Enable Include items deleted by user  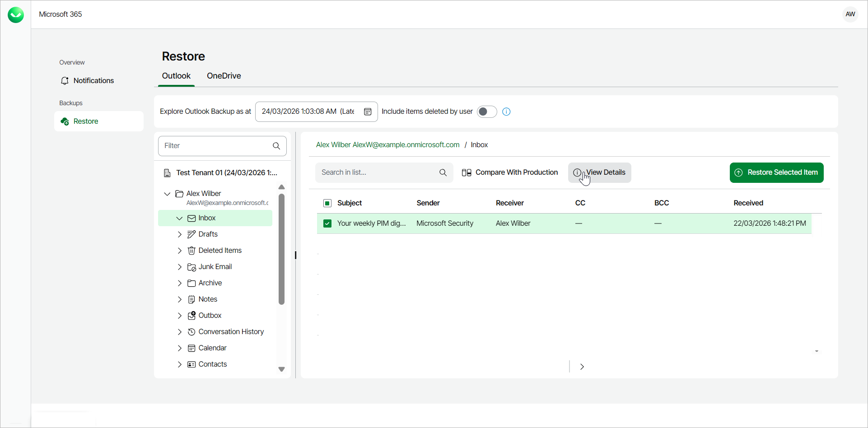click(486, 112)
